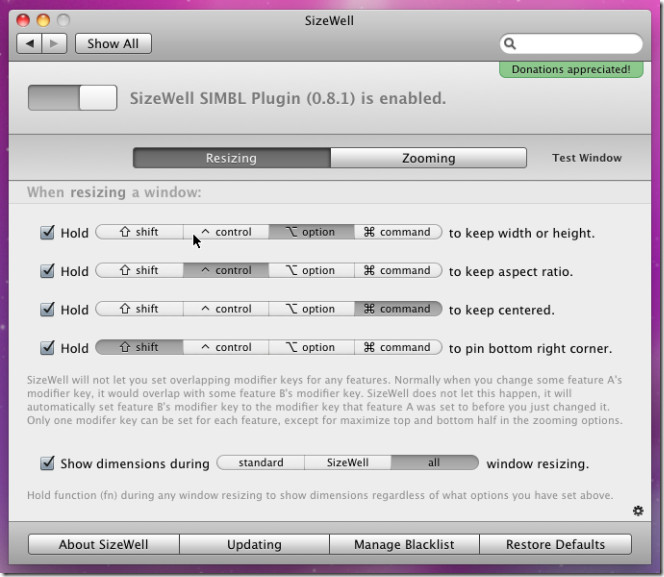Choose standard for showing dimensions

(x=261, y=462)
